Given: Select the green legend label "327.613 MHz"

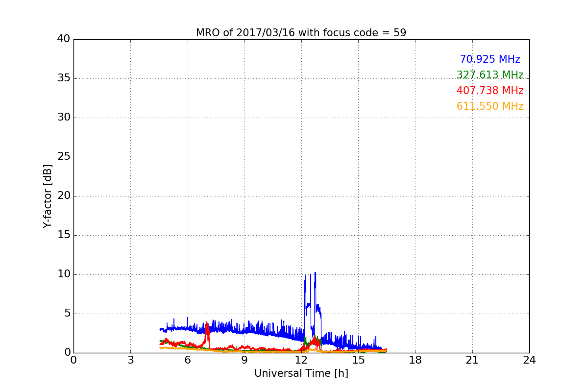Looking at the screenshot, I should (x=490, y=75).
